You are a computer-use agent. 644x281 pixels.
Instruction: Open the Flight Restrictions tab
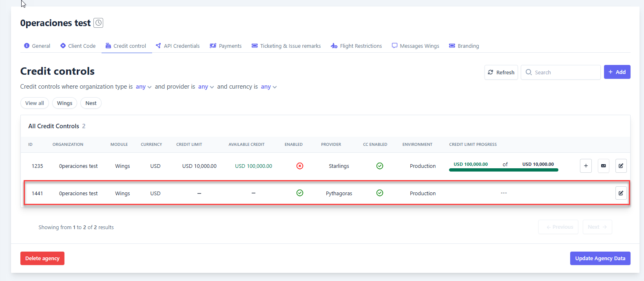[356, 46]
